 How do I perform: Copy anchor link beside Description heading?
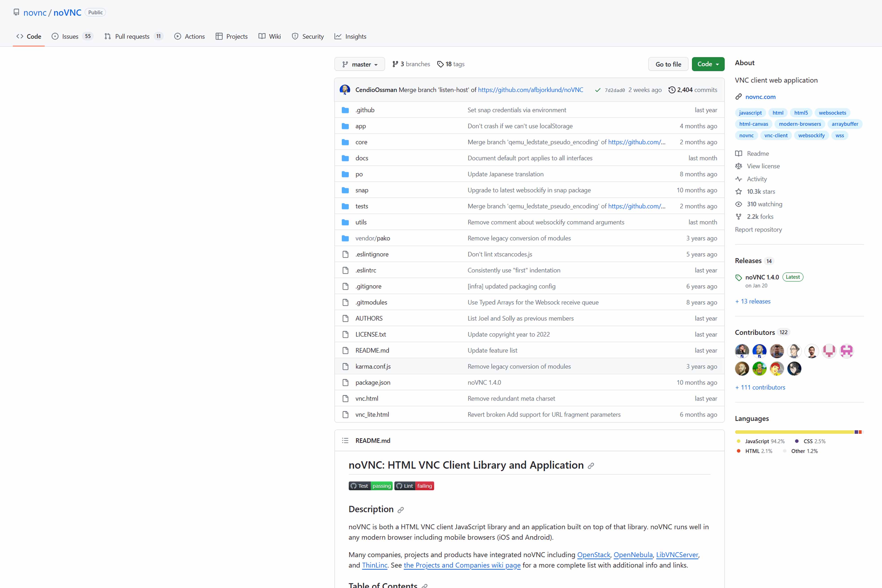coord(400,510)
